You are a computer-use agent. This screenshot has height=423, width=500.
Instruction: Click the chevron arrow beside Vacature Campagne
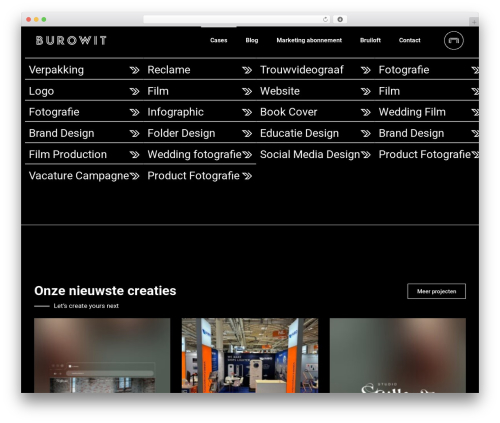click(134, 176)
